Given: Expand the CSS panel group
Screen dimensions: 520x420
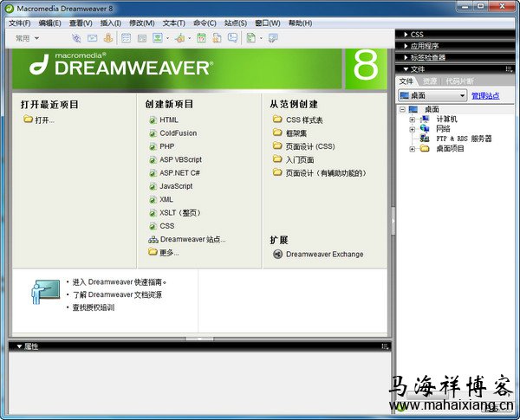Looking at the screenshot, I should [406, 34].
